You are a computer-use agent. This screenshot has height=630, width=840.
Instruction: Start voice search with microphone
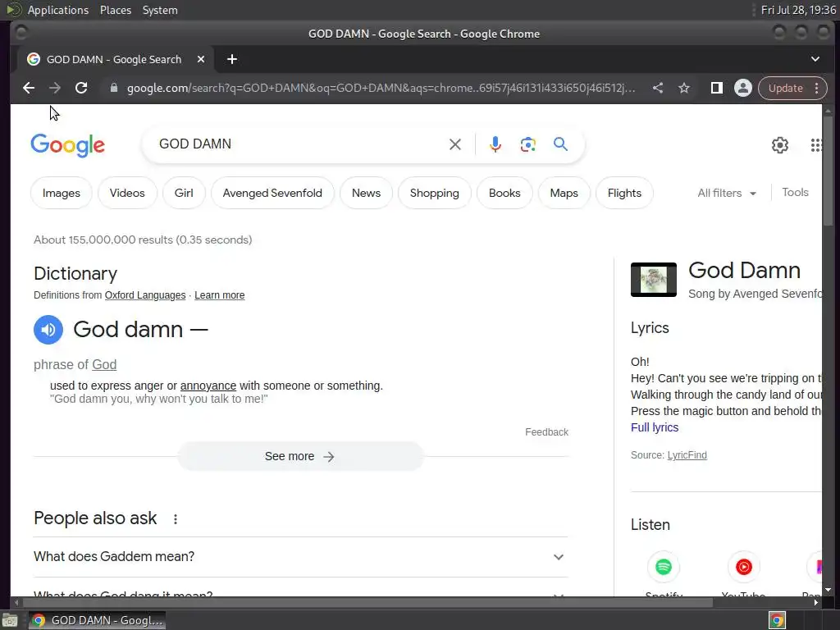point(495,144)
